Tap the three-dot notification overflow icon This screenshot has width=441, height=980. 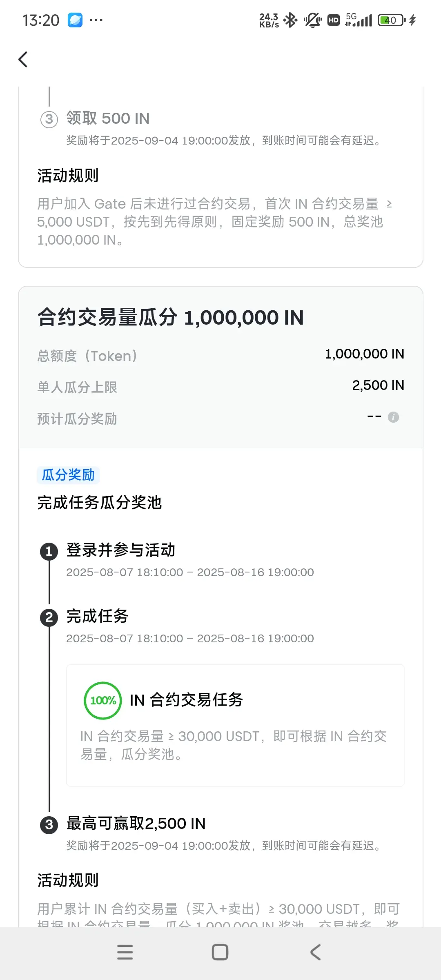pyautogui.click(x=96, y=20)
